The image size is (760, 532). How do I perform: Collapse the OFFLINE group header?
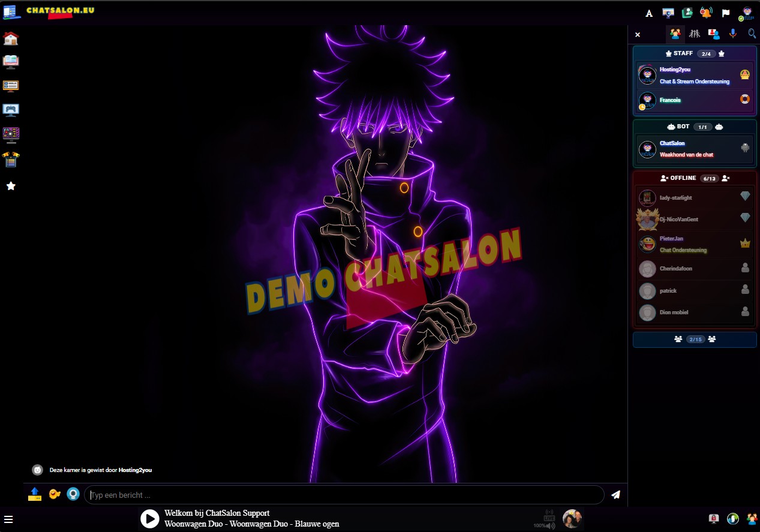pyautogui.click(x=695, y=178)
